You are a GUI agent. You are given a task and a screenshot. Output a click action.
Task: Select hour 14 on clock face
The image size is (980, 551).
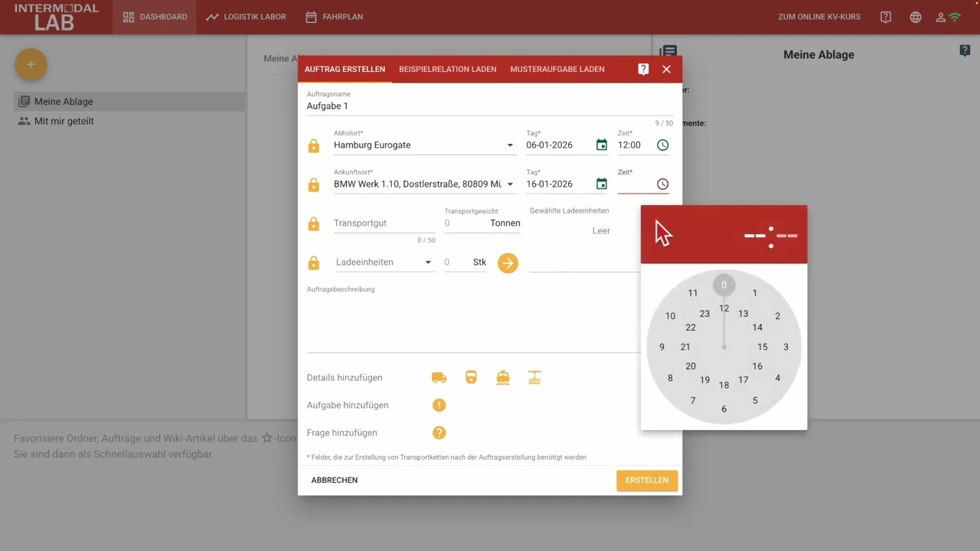[757, 328]
